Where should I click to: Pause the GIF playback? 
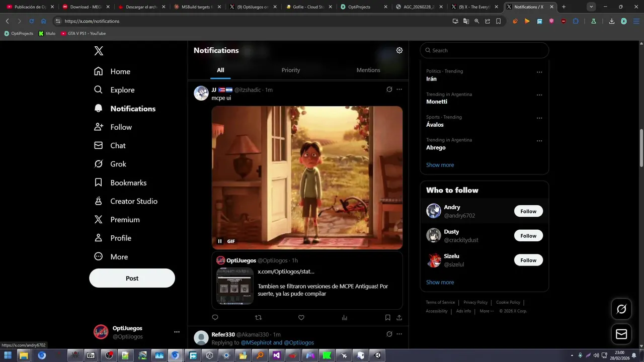pyautogui.click(x=220, y=241)
